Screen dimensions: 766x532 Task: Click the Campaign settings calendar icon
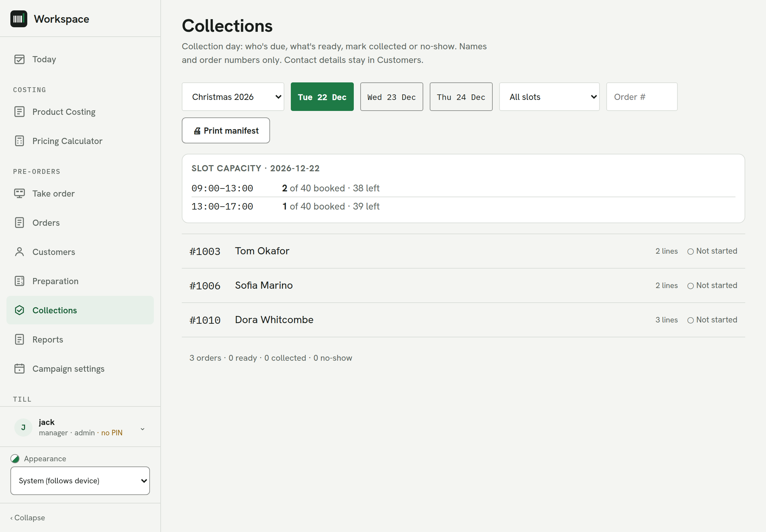(x=19, y=369)
